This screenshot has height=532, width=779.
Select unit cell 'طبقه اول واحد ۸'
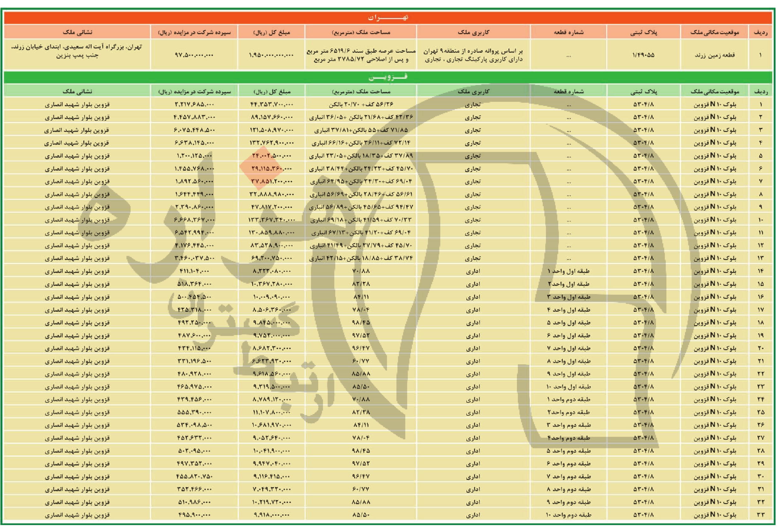click(568, 361)
